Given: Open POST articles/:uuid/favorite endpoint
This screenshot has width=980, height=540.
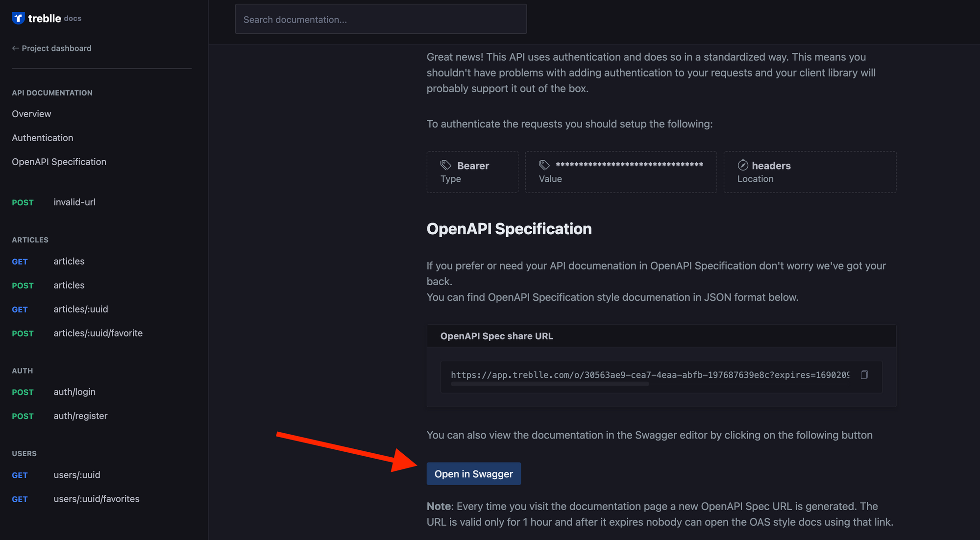Looking at the screenshot, I should click(x=77, y=333).
